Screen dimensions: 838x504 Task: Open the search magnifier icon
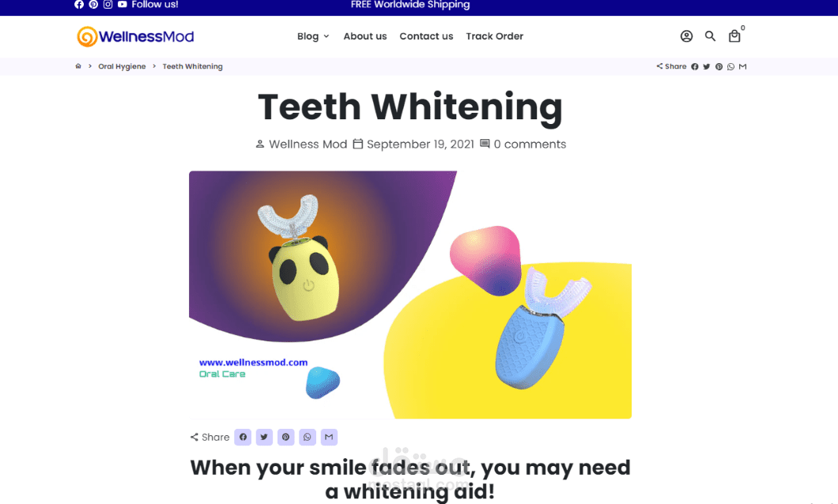(x=710, y=36)
